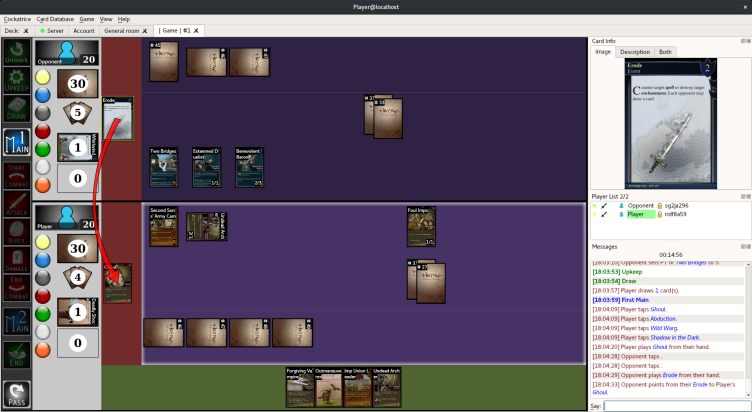Viewport: 752px width, 412px height.
Task: Click the Erode card on the stack
Action: click(117, 119)
